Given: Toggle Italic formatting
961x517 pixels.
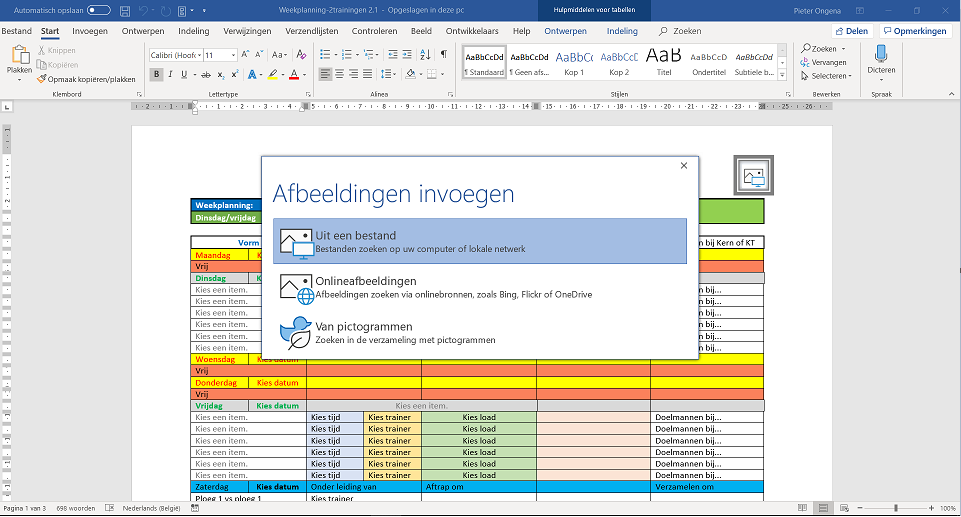Looking at the screenshot, I should pos(171,74).
